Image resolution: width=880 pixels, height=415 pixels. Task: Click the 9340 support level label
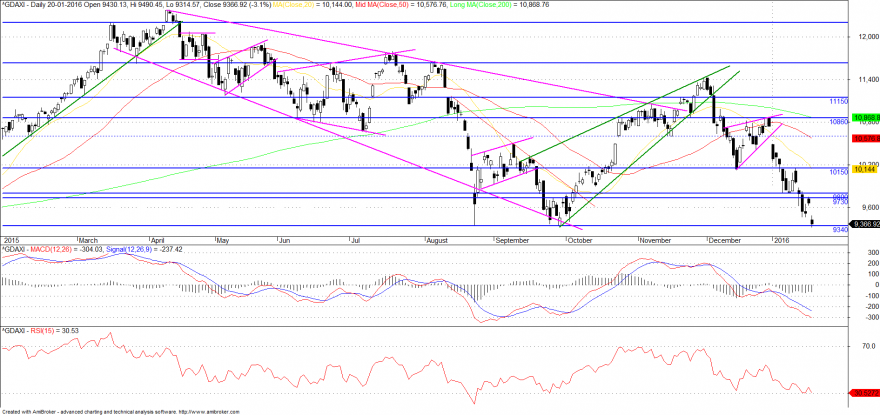pos(840,230)
